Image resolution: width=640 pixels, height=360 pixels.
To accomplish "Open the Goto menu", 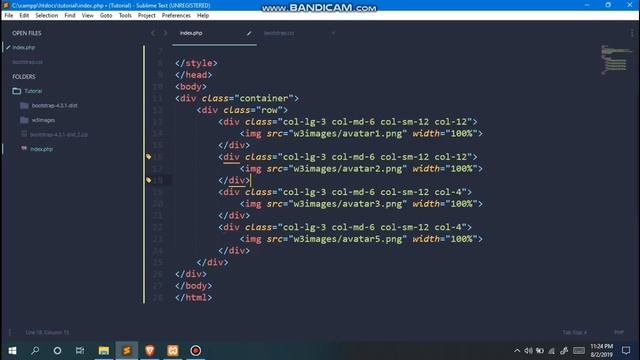I will coord(106,16).
